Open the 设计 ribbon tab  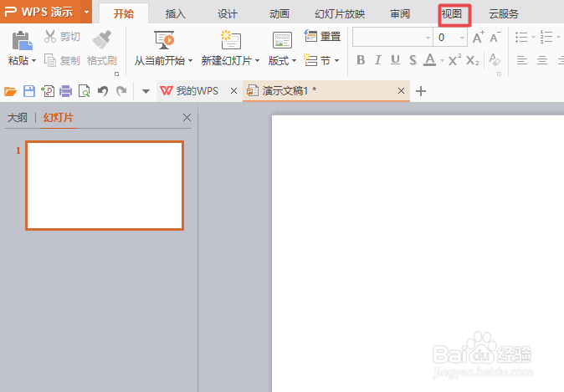[x=228, y=13]
